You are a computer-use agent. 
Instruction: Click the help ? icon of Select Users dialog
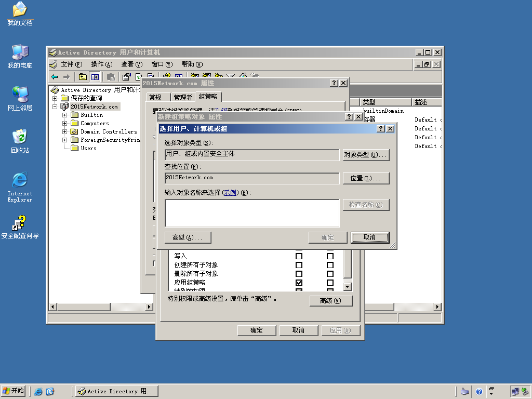click(x=381, y=129)
